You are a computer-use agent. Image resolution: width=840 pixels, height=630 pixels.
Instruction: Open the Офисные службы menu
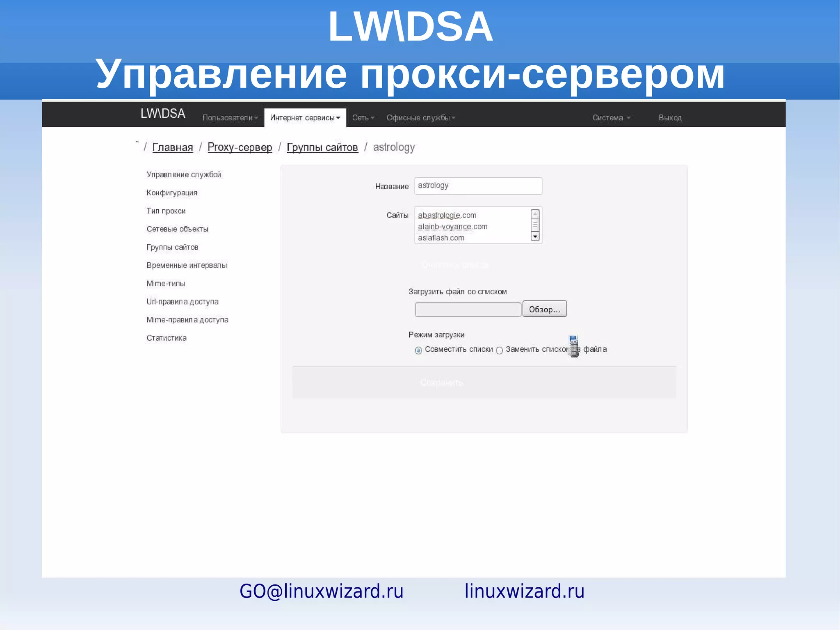click(421, 118)
